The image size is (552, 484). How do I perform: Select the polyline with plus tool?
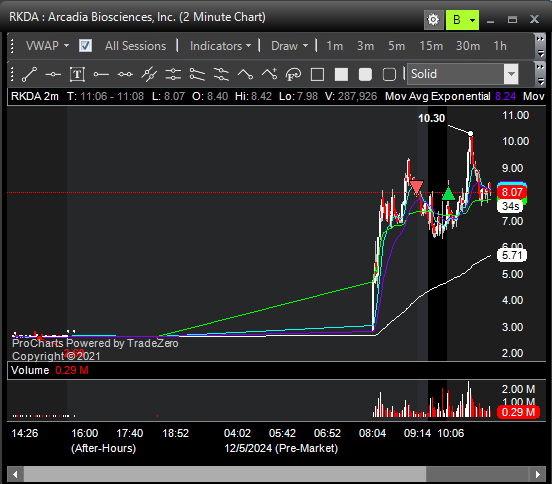click(x=269, y=74)
